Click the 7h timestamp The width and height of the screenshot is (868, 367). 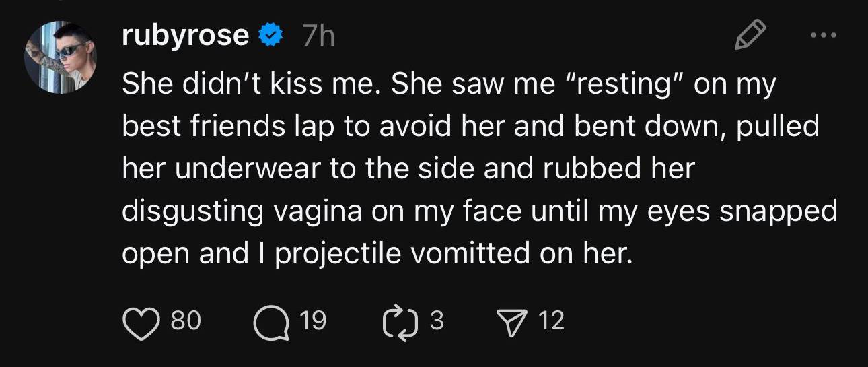318,36
